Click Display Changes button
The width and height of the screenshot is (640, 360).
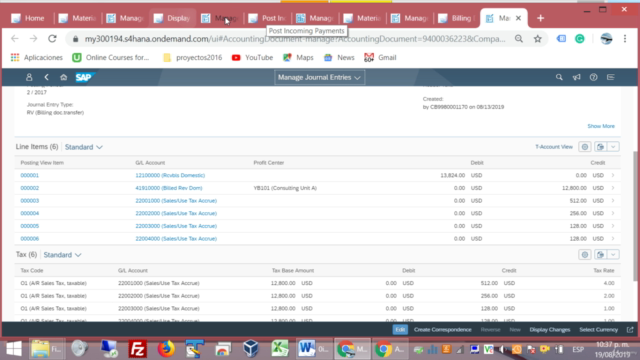tap(549, 330)
